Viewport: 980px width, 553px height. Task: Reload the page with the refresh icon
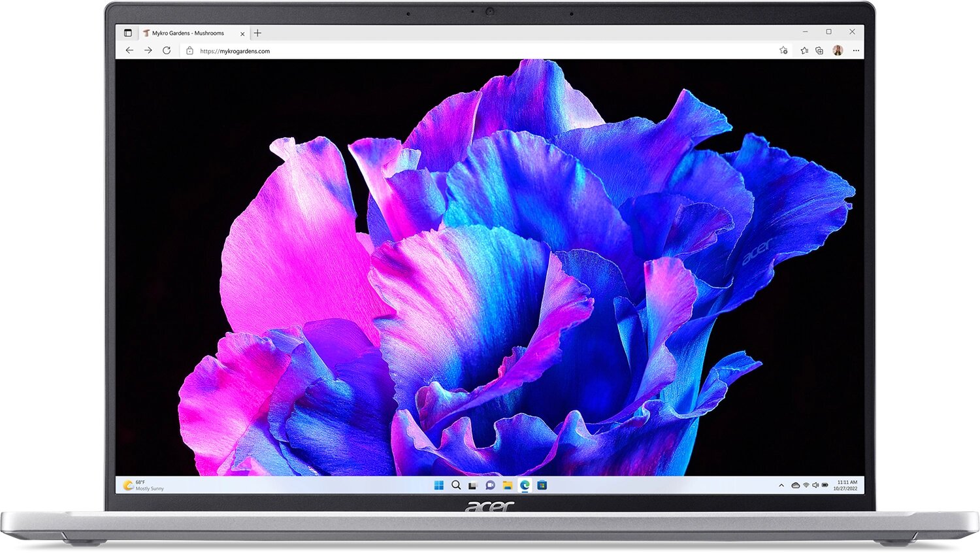pyautogui.click(x=168, y=50)
